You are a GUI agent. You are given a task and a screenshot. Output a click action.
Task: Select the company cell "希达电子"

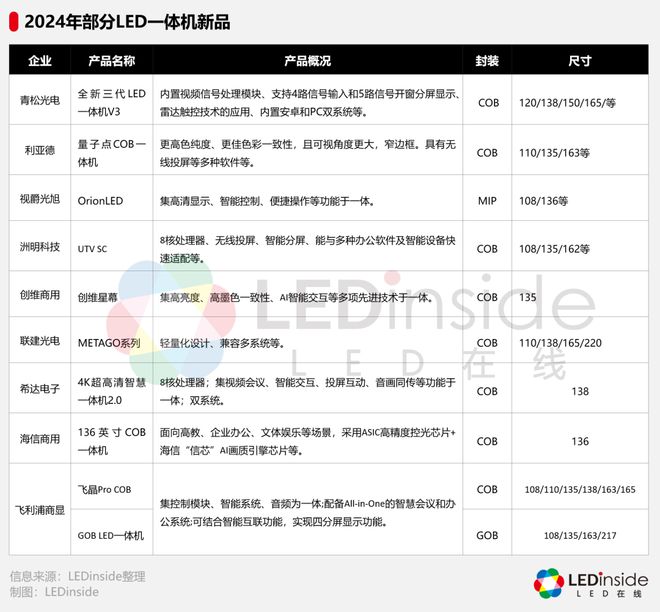pyautogui.click(x=40, y=388)
